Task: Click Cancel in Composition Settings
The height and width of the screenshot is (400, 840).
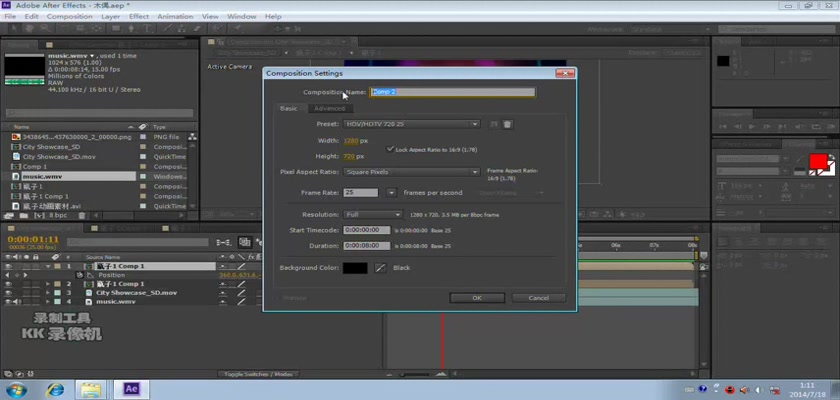Action: coord(538,298)
